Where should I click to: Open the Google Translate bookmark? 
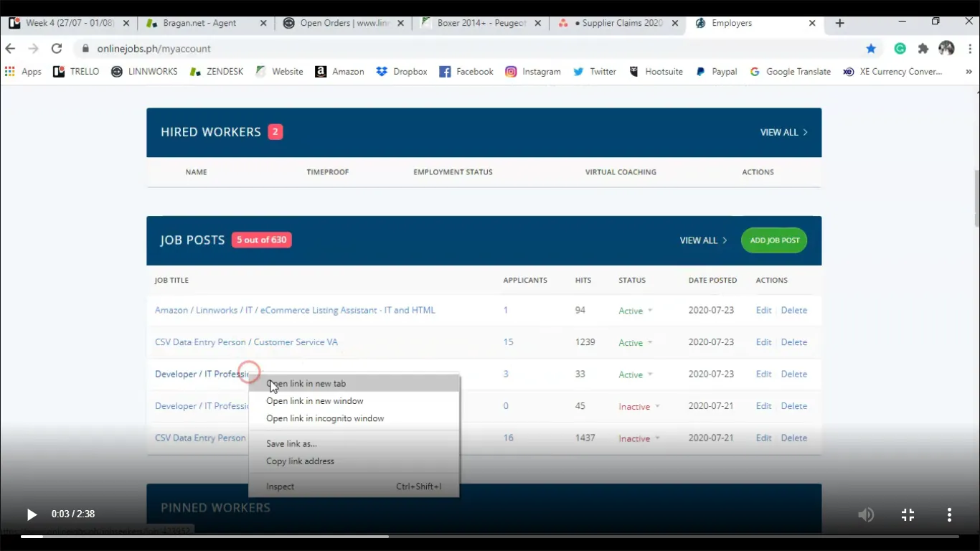(790, 72)
